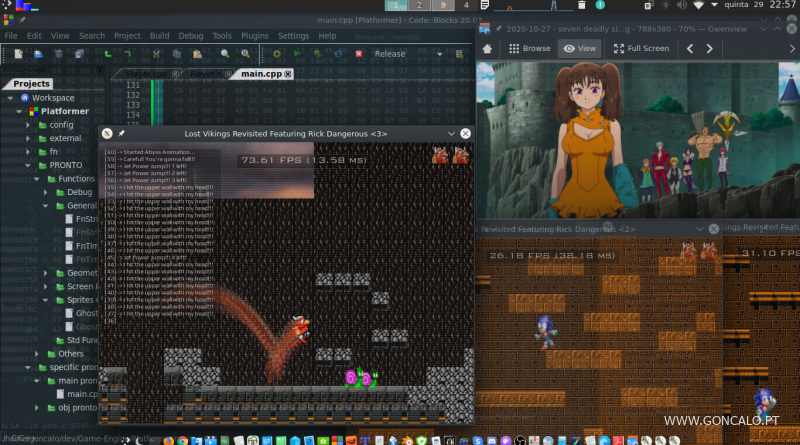Open the Search menu

92,36
